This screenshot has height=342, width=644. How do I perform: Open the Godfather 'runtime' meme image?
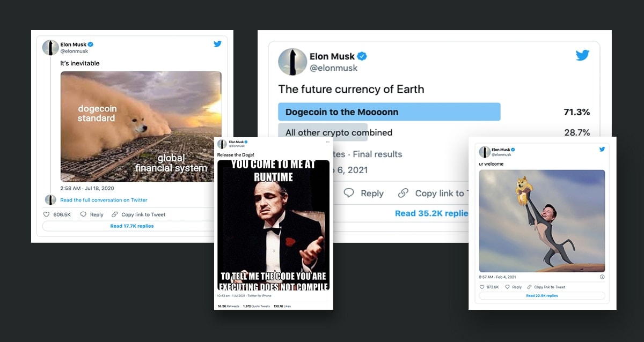pos(273,225)
